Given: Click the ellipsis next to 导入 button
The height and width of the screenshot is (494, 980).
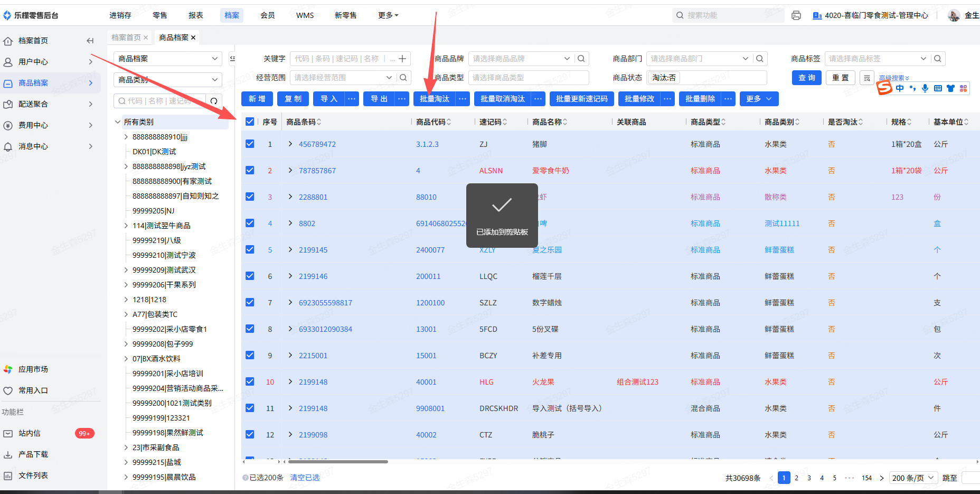Looking at the screenshot, I should pyautogui.click(x=352, y=99).
